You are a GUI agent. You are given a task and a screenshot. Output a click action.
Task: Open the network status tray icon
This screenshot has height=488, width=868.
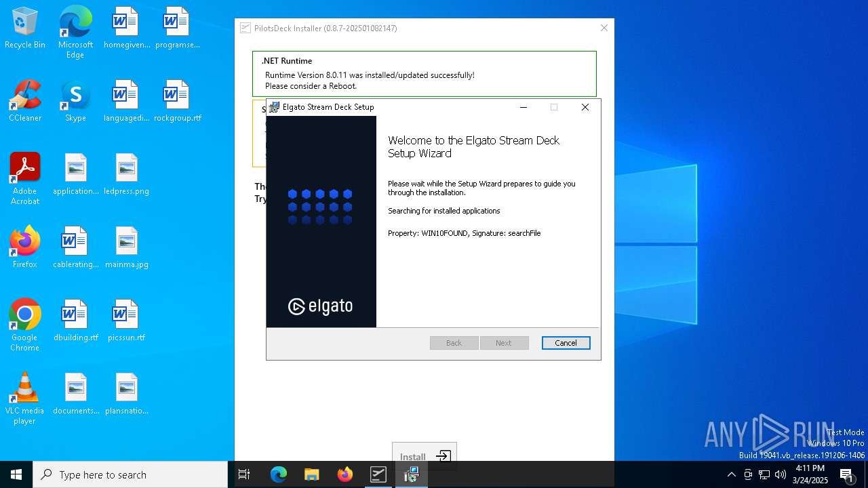pos(764,474)
